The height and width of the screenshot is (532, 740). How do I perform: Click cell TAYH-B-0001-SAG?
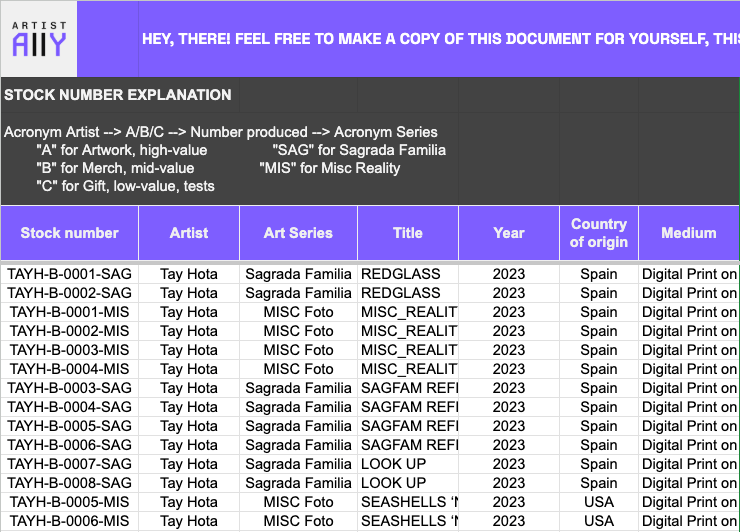69,274
